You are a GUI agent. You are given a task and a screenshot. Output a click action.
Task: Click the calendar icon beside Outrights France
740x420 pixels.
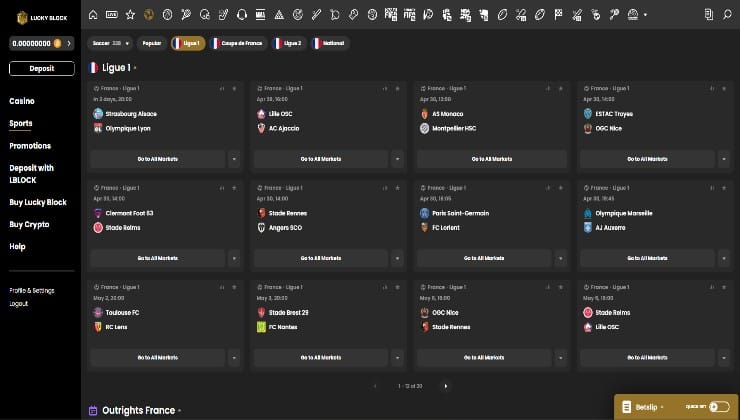pyautogui.click(x=93, y=411)
